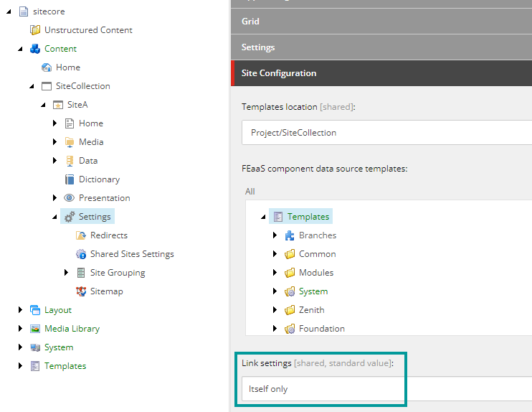
Task: Click the Content blue cubes icon
Action: point(35,49)
